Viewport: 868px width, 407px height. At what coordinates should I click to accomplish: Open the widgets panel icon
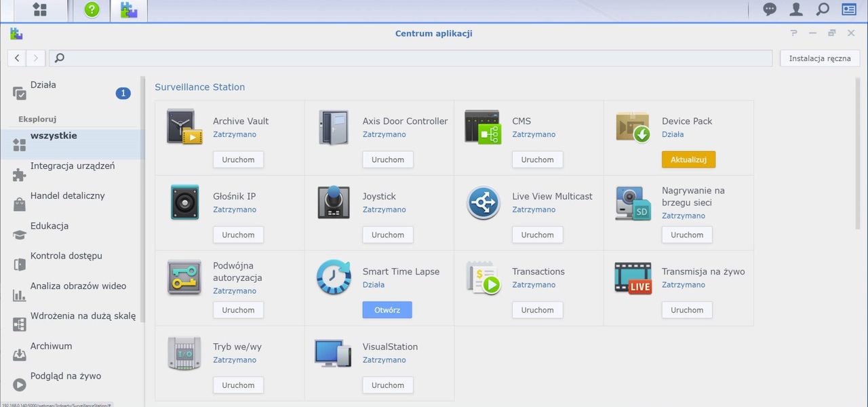[849, 9]
